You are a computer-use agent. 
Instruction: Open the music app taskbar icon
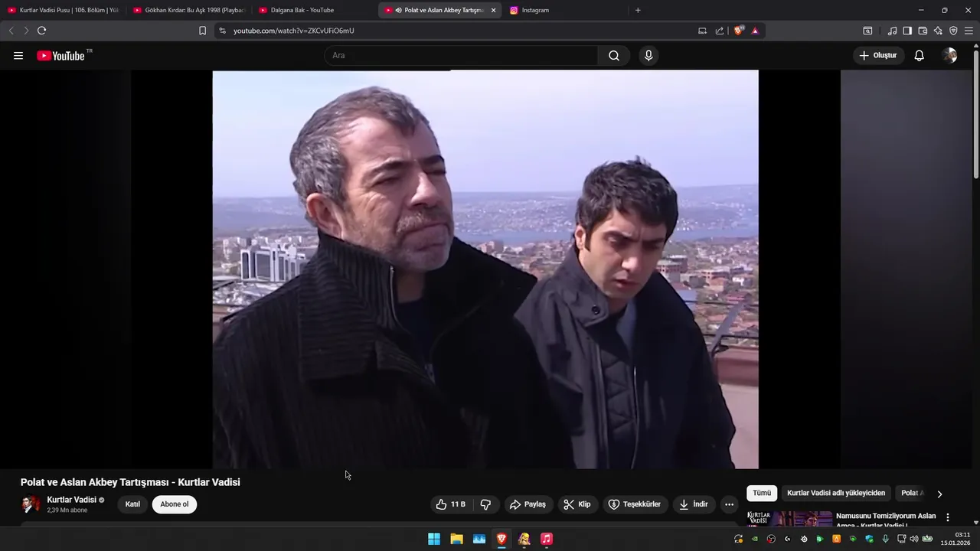547,539
